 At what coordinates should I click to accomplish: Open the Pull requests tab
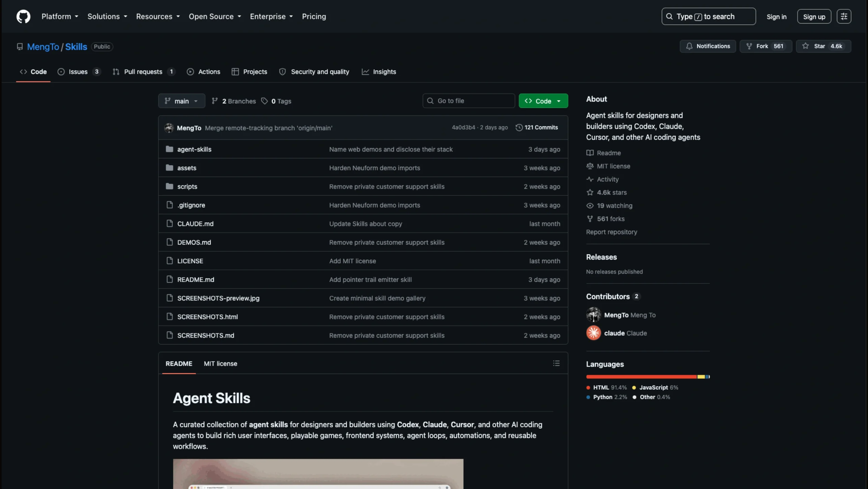tap(144, 72)
